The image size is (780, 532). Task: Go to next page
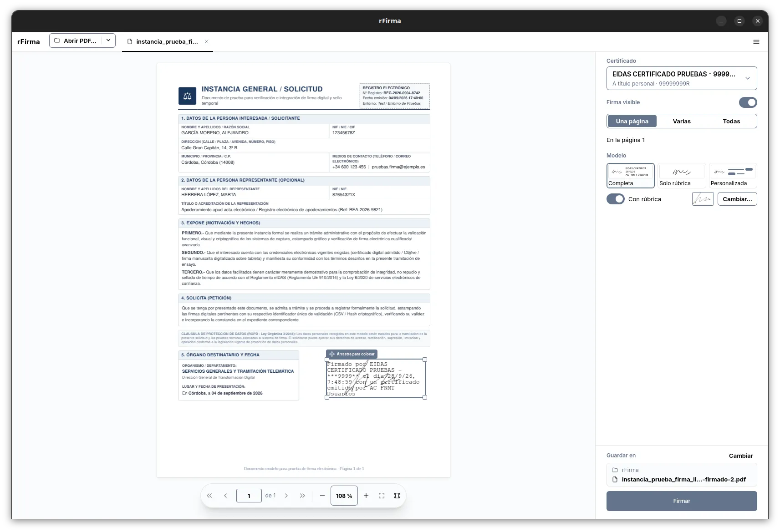click(x=286, y=496)
